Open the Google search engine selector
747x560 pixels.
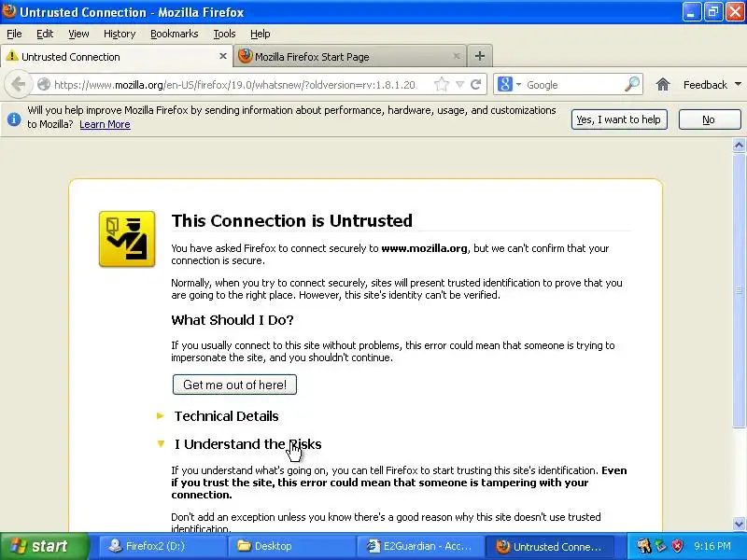[x=509, y=85]
